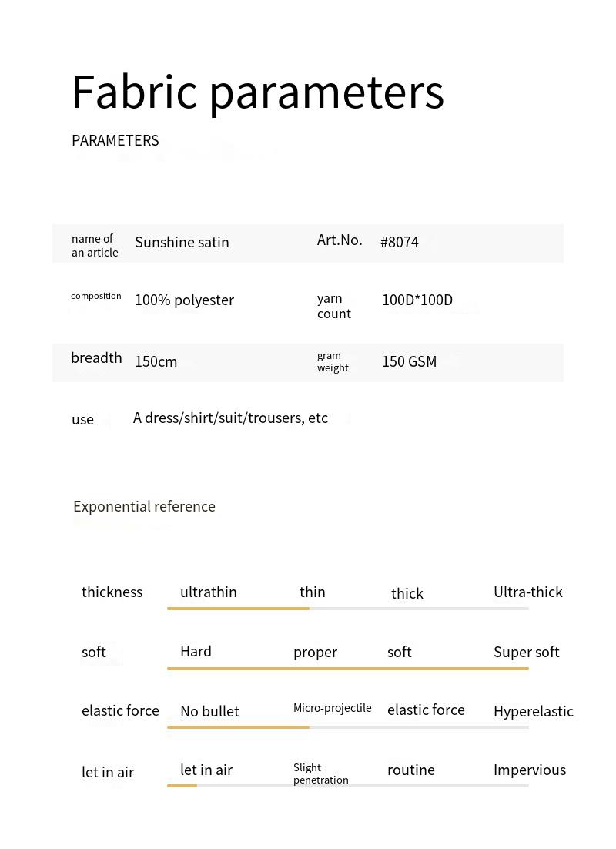Screen dimensions: 616x849
Task: Select the ultrathin thickness label
Action: pos(208,592)
